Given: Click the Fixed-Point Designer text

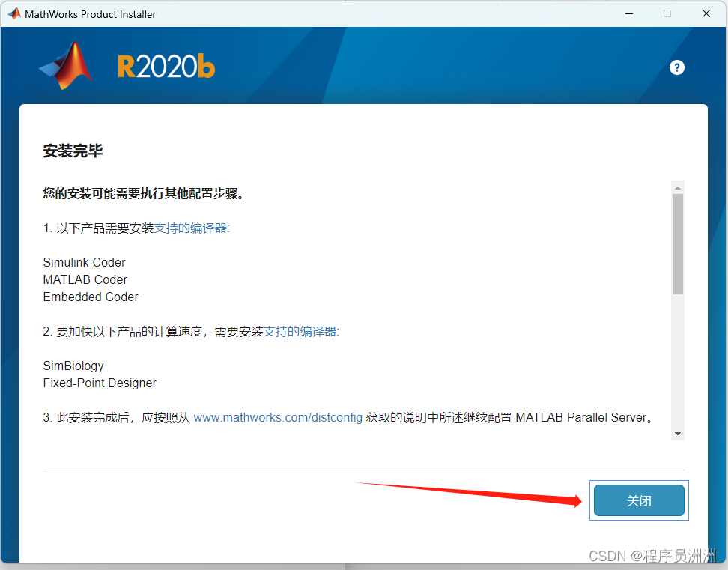Looking at the screenshot, I should [100, 383].
